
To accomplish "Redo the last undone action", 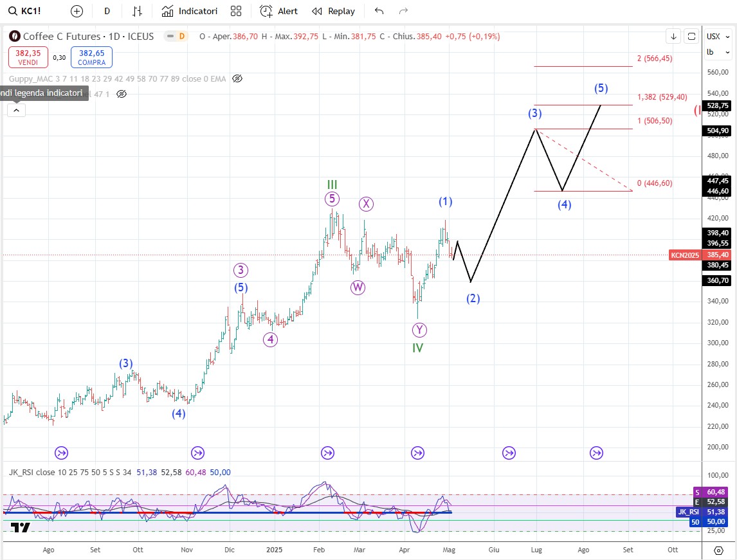I will (404, 11).
